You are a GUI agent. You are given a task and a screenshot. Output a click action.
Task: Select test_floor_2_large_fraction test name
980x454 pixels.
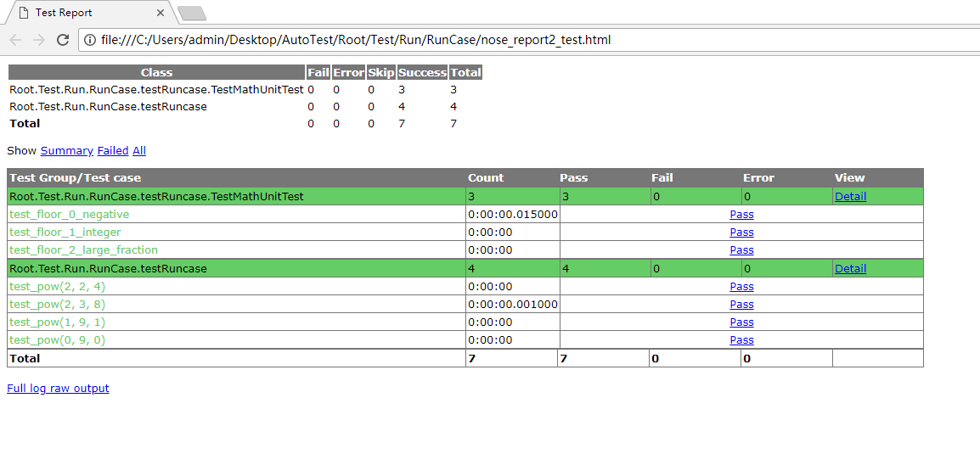[84, 250]
